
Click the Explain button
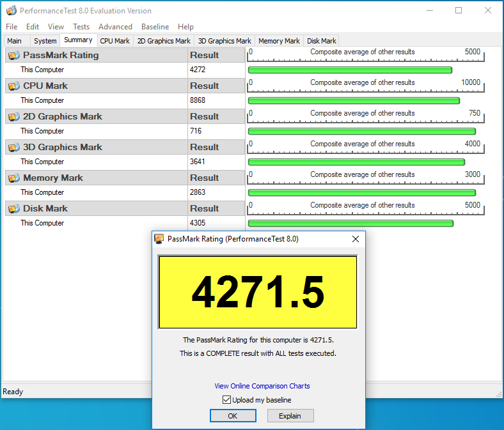tap(290, 416)
